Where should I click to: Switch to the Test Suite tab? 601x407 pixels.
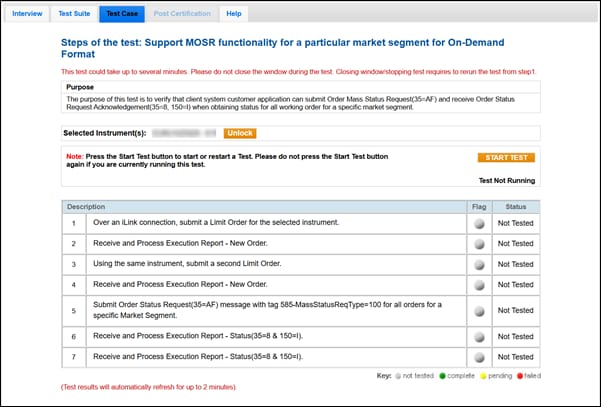pos(75,14)
